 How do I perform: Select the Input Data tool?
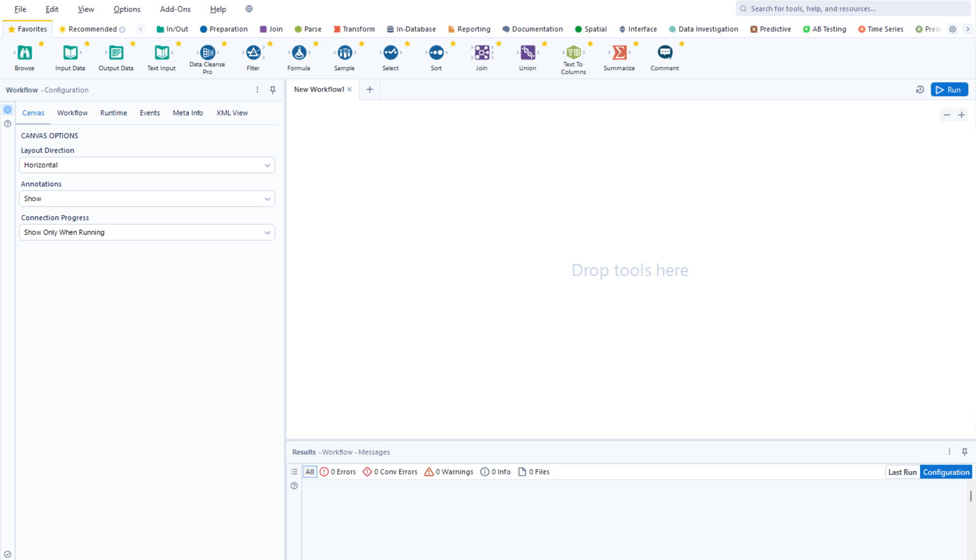(70, 53)
